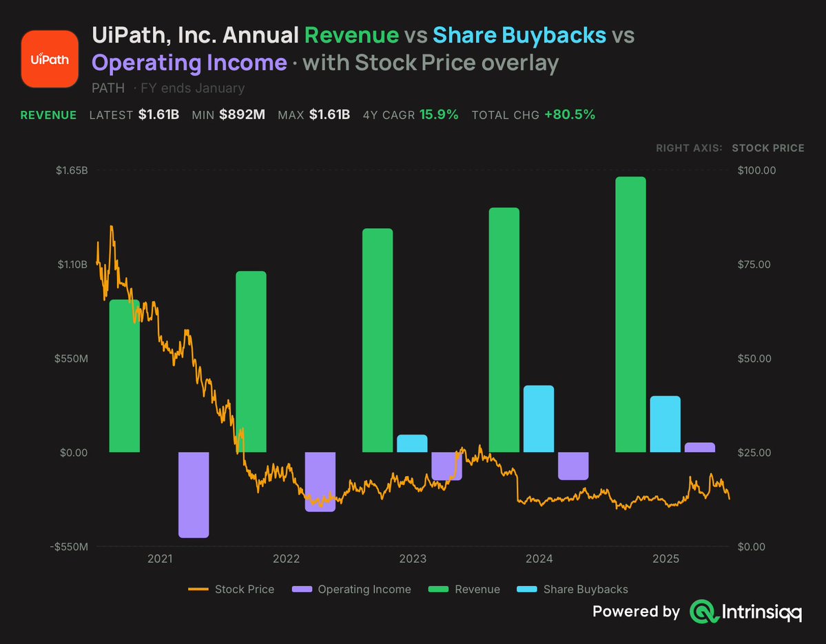This screenshot has height=644, width=826.
Task: Click the $25.00 right axis label
Action: [x=754, y=453]
